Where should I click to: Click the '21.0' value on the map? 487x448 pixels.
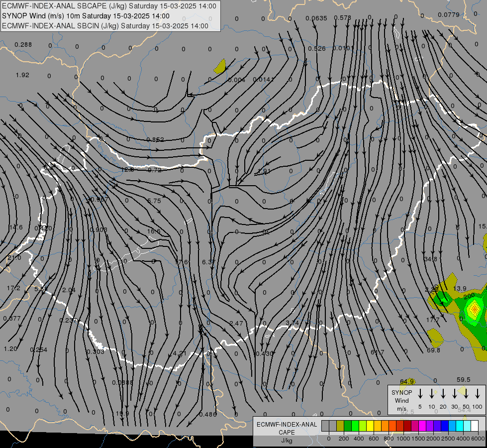coord(14,258)
